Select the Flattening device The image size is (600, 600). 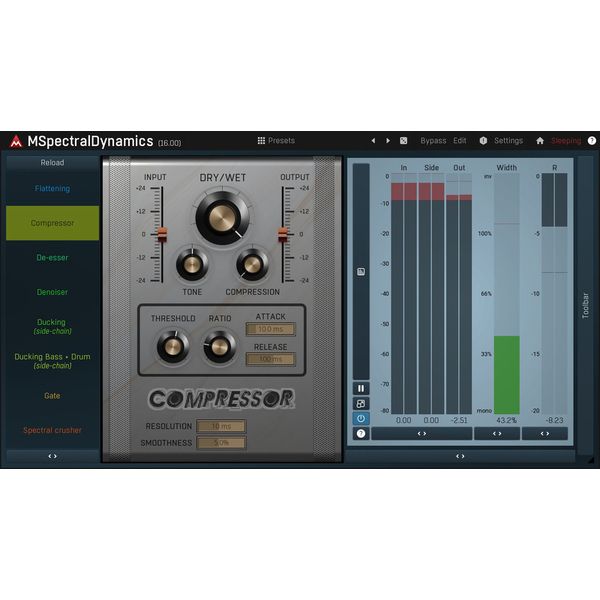52,188
